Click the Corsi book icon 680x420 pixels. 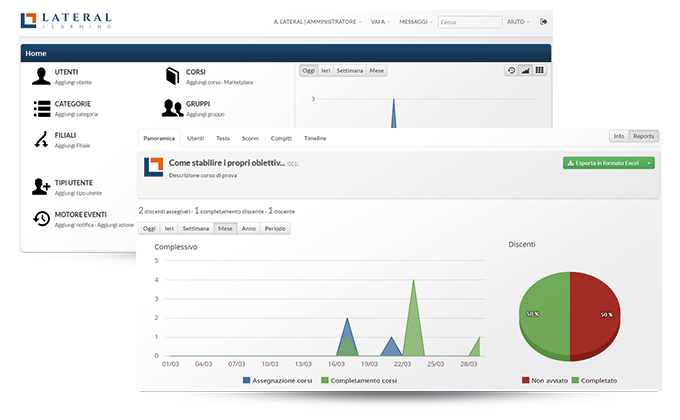click(173, 76)
